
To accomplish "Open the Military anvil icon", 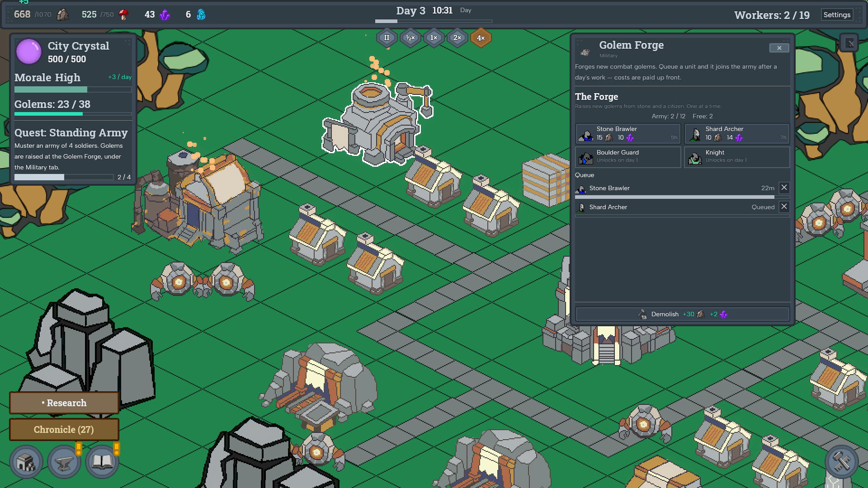I will (64, 462).
